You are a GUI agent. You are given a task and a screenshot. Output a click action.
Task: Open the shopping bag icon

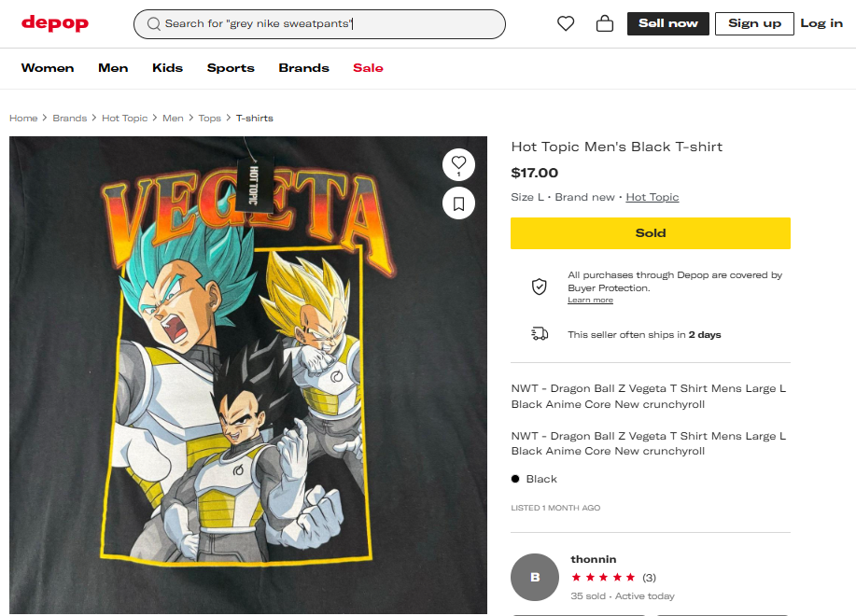(x=605, y=23)
